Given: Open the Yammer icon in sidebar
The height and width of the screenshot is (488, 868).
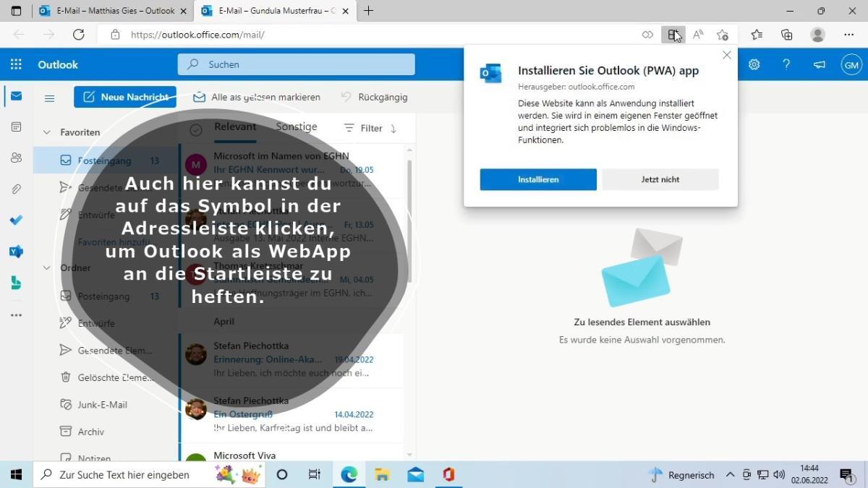Looking at the screenshot, I should coord(16,252).
